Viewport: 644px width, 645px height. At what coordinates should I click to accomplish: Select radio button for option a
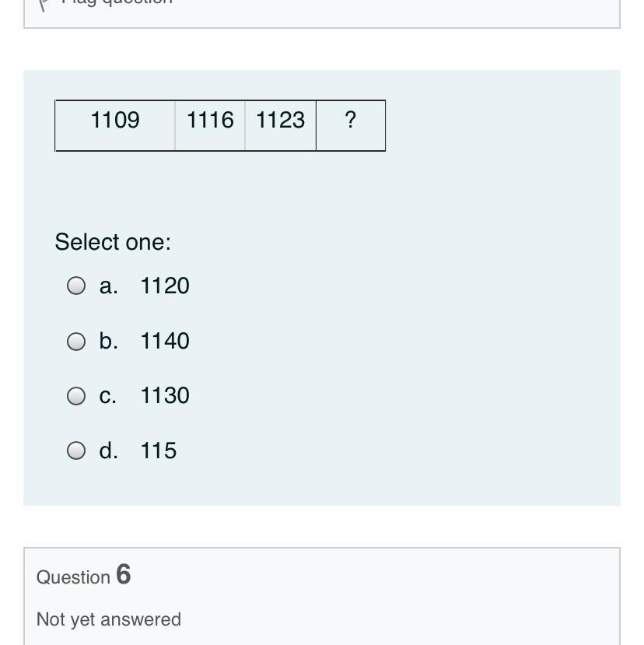pos(76,286)
